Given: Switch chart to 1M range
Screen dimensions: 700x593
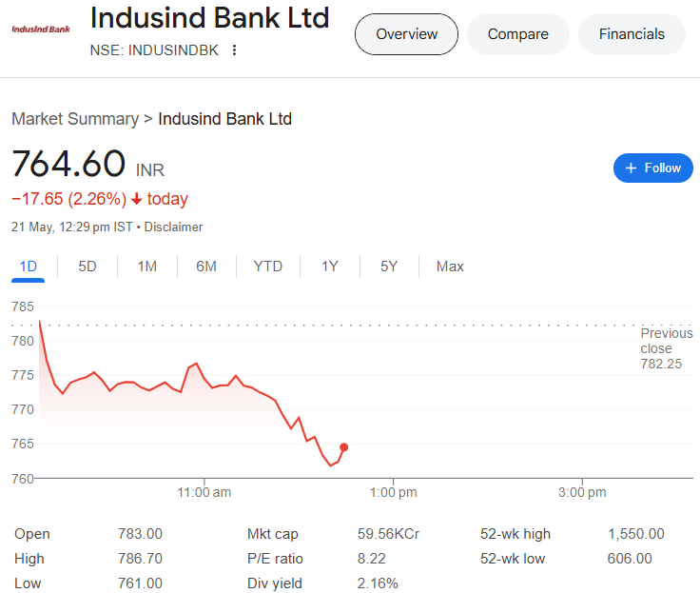Looking at the screenshot, I should (x=146, y=267).
